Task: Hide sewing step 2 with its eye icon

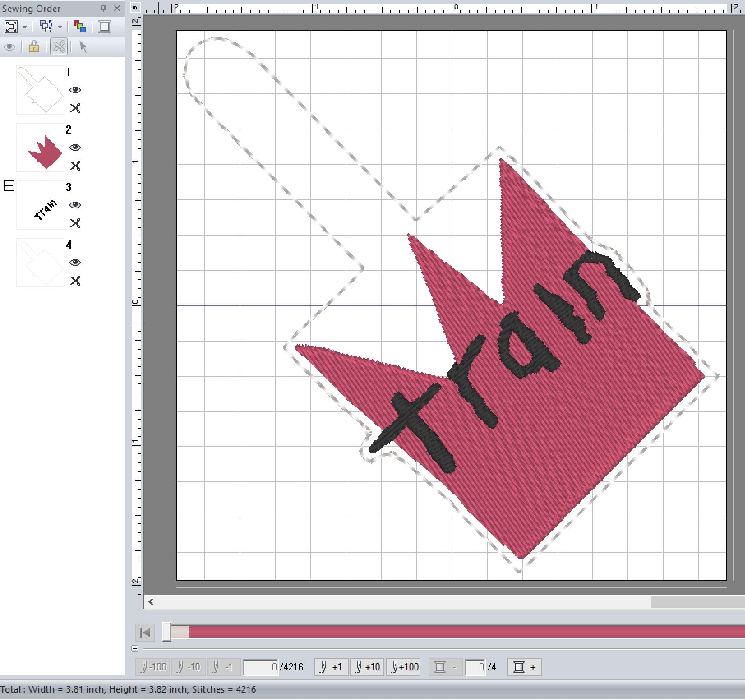Action: (75, 148)
